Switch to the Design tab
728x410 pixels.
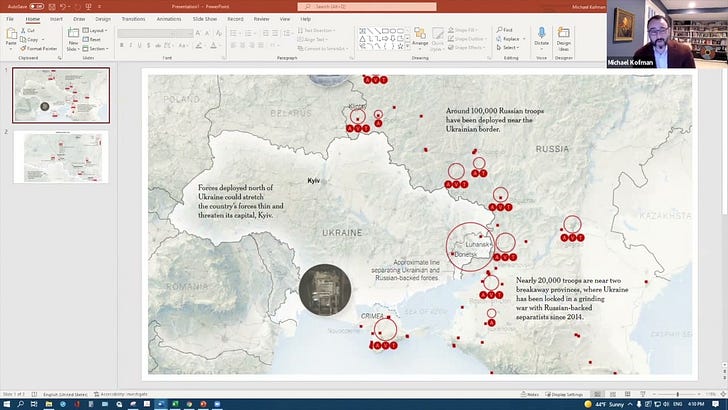(x=103, y=19)
